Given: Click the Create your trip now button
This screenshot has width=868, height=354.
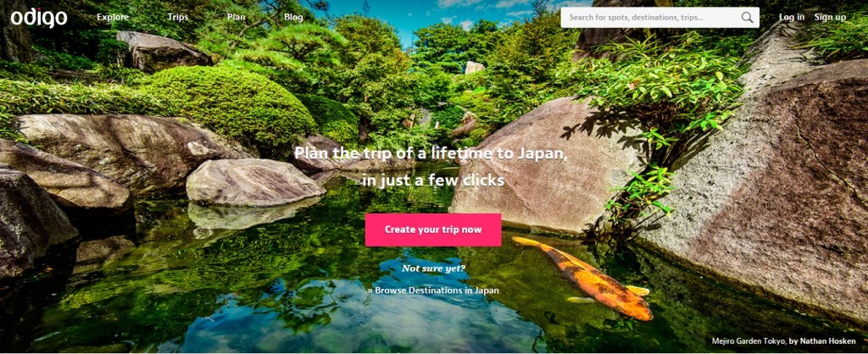Looking at the screenshot, I should (433, 230).
